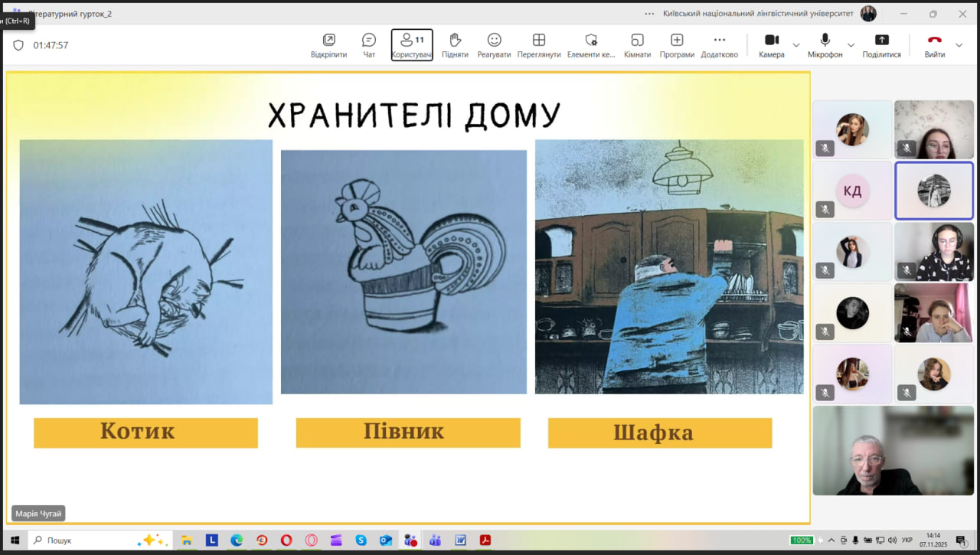This screenshot has width=980, height=555.
Task: Click the Відкріпити pop-out icon
Action: 328,44
